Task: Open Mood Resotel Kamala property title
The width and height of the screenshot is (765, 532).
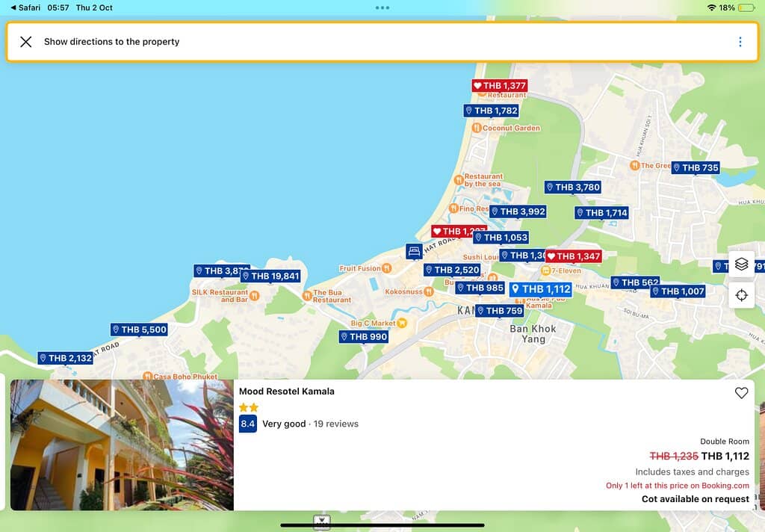Action: click(x=287, y=392)
